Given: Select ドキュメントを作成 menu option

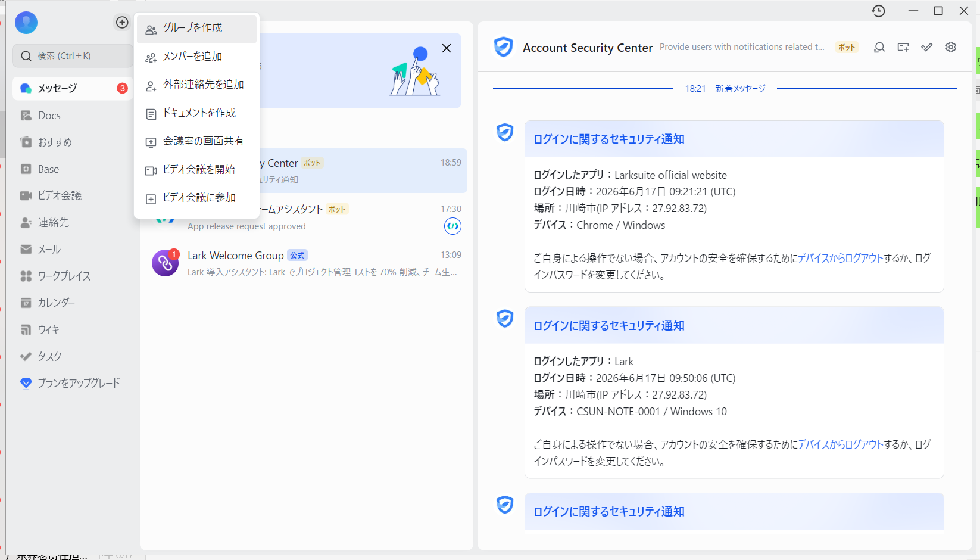Looking at the screenshot, I should pos(196,113).
